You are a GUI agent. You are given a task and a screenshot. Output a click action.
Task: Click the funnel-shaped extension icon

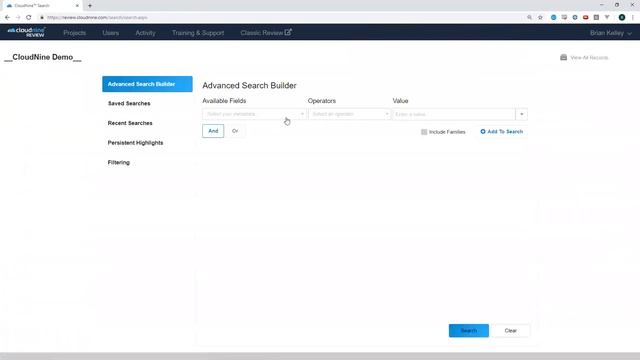click(607, 18)
